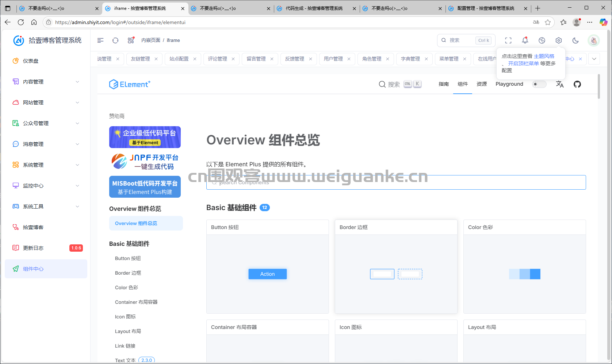The height and width of the screenshot is (364, 612).
Task: Click the 主题风格 link in the tooltip
Action: (x=544, y=56)
